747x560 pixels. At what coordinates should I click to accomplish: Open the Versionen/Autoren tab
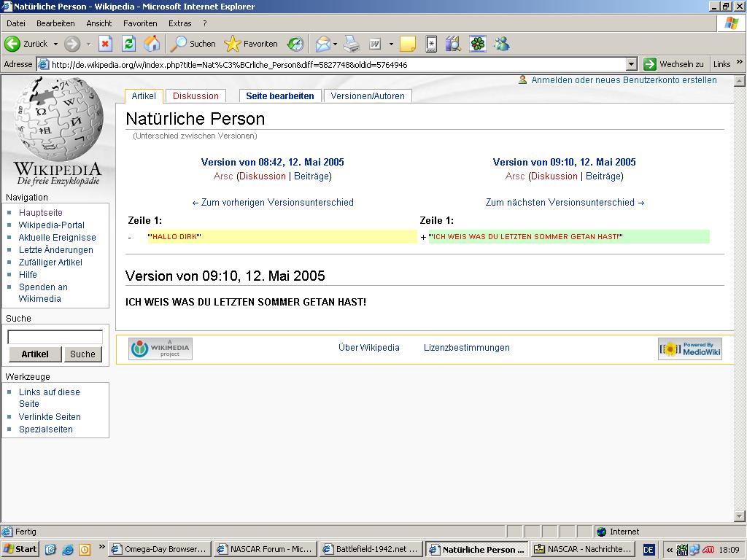click(368, 96)
